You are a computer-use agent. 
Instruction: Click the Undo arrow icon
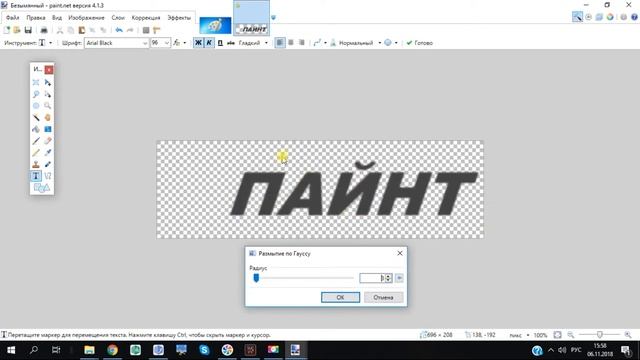tap(119, 30)
